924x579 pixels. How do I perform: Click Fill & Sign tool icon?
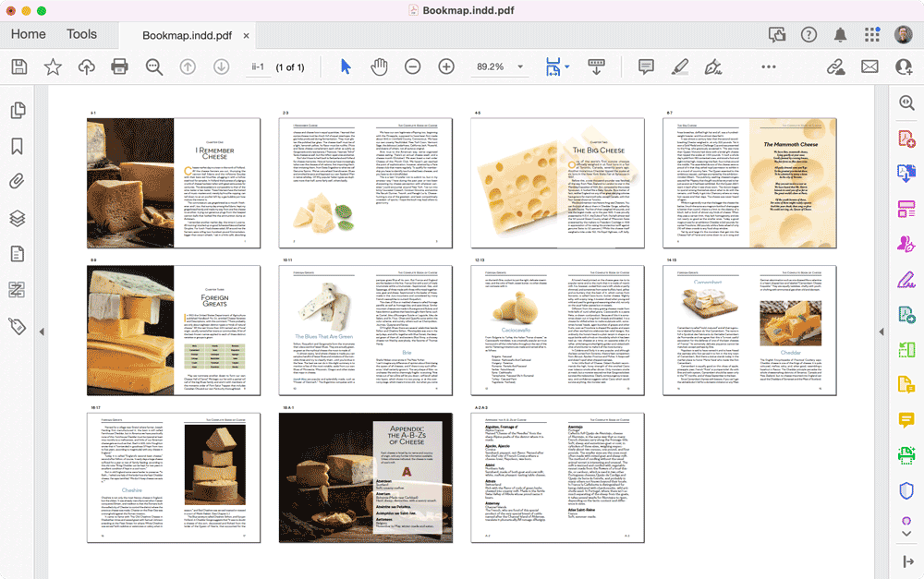(x=906, y=279)
